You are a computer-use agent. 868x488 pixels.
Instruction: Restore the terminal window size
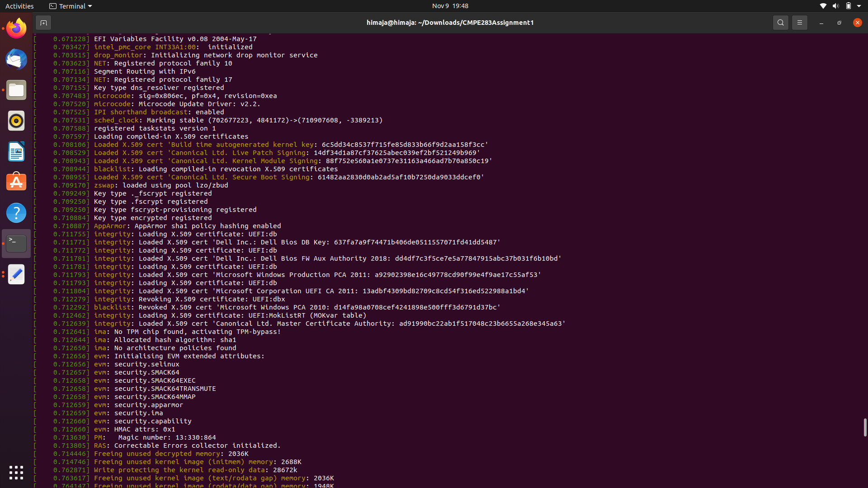coord(839,23)
